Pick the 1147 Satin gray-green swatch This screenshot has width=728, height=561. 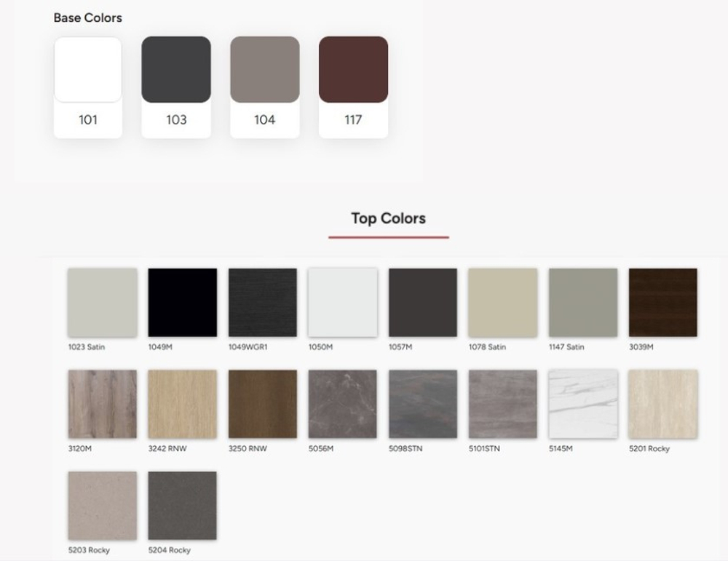tap(583, 303)
